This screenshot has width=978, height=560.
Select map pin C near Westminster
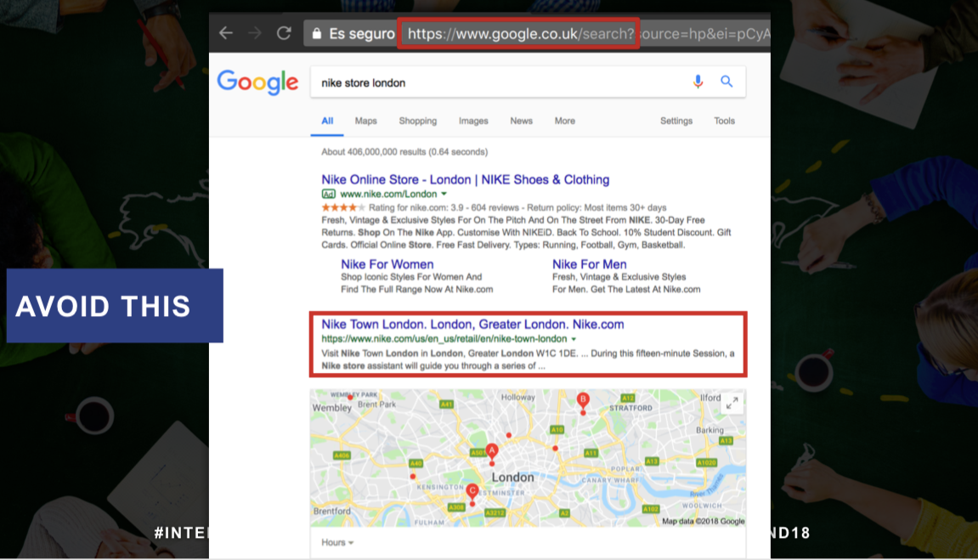[x=472, y=495]
